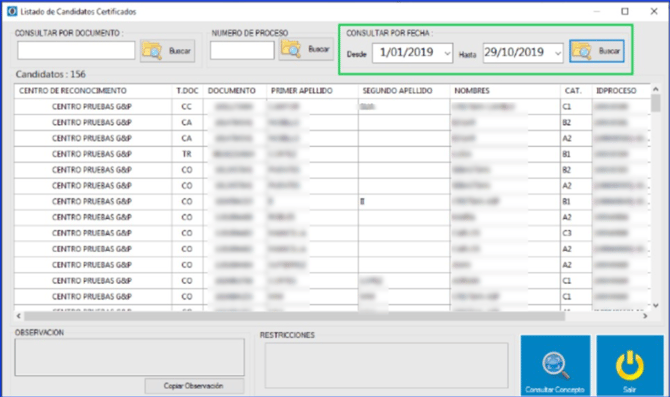
Task: Click the Desde date value 1/01/2019
Action: click(406, 53)
